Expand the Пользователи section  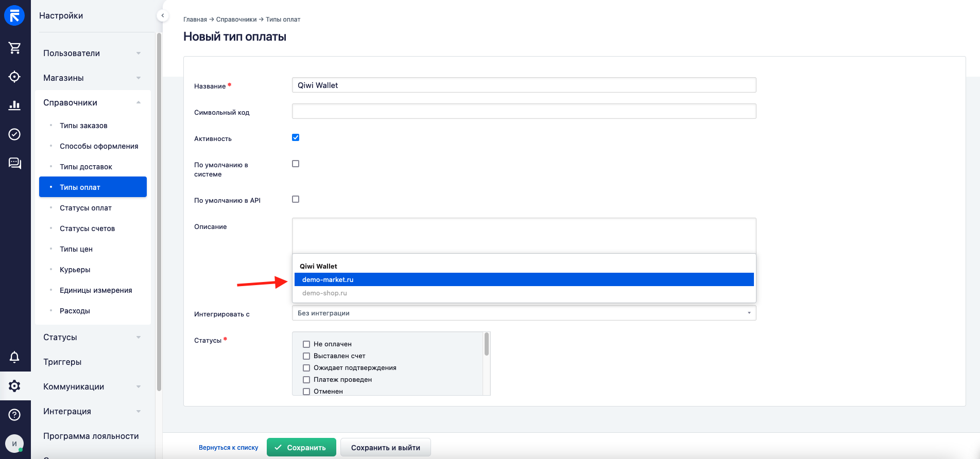coord(93,53)
